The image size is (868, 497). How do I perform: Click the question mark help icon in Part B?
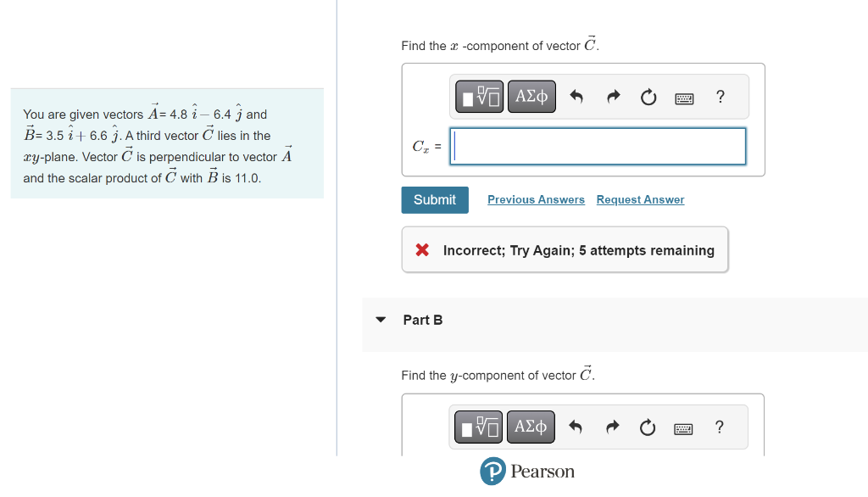pos(719,427)
